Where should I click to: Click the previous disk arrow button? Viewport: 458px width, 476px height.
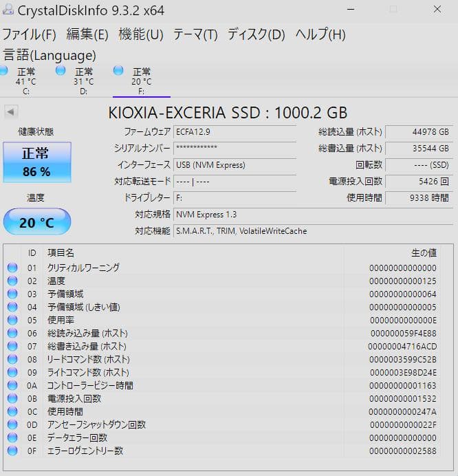pyautogui.click(x=11, y=112)
